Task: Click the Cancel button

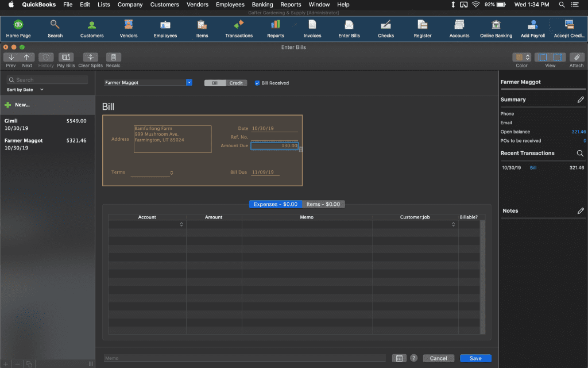Action: pyautogui.click(x=438, y=358)
